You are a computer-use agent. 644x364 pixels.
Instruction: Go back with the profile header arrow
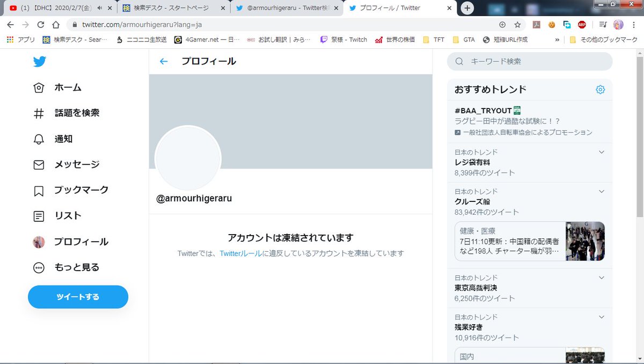point(164,61)
